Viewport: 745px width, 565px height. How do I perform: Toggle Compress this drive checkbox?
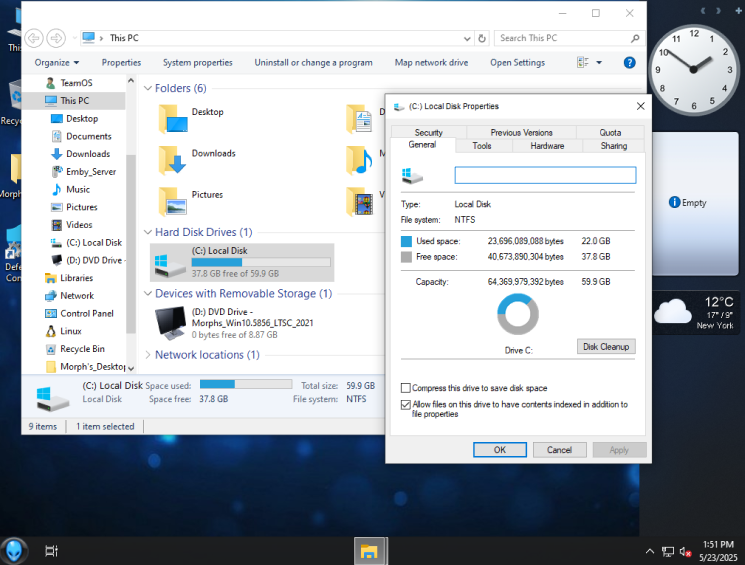(x=406, y=388)
